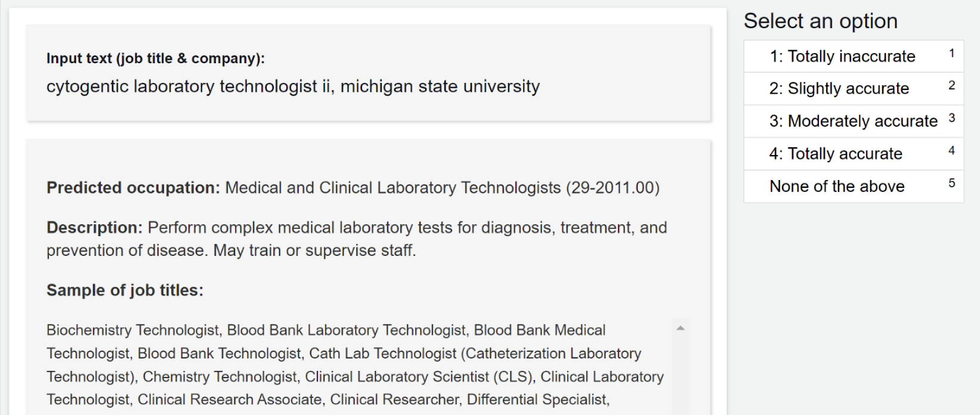Click the shortcut key badge 1
Image resolution: width=980 pixels, height=415 pixels.
point(951,54)
